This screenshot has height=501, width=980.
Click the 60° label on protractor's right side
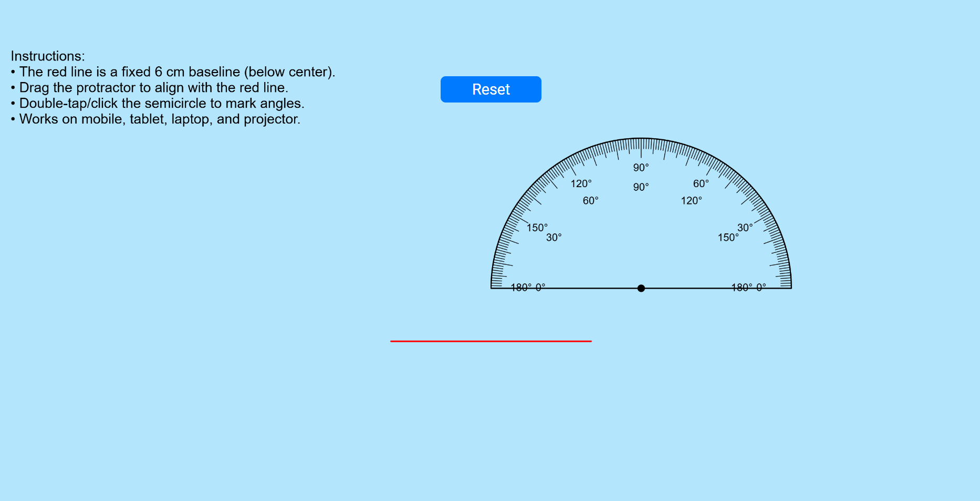tap(701, 183)
